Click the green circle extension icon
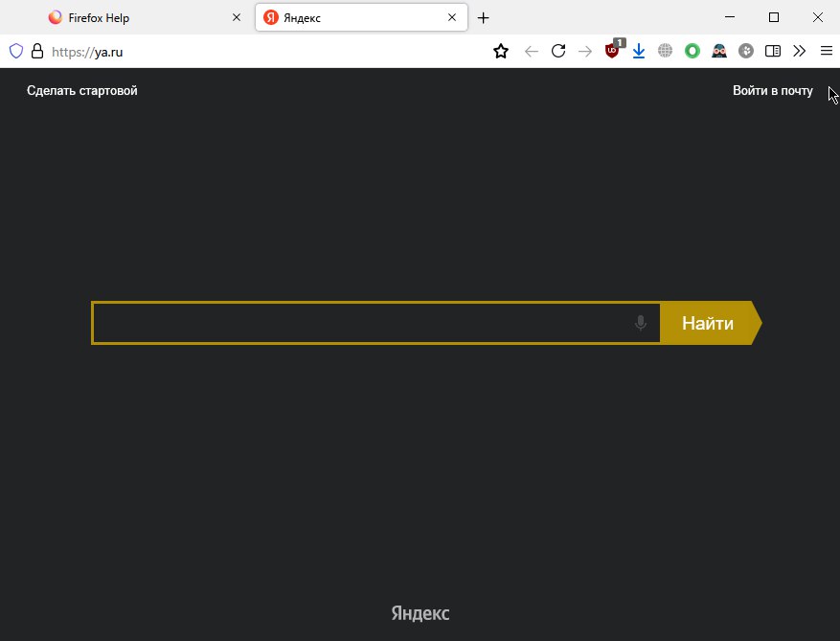This screenshot has width=840, height=641. pos(692,51)
